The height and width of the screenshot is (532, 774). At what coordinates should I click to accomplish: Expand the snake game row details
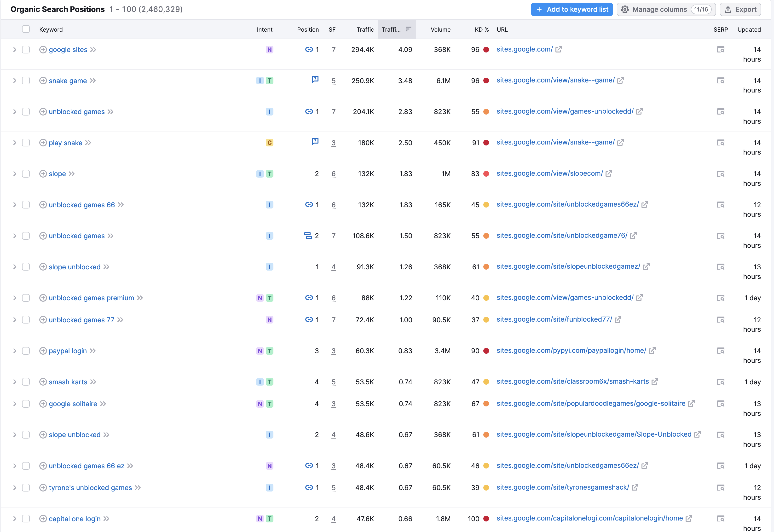(15, 81)
